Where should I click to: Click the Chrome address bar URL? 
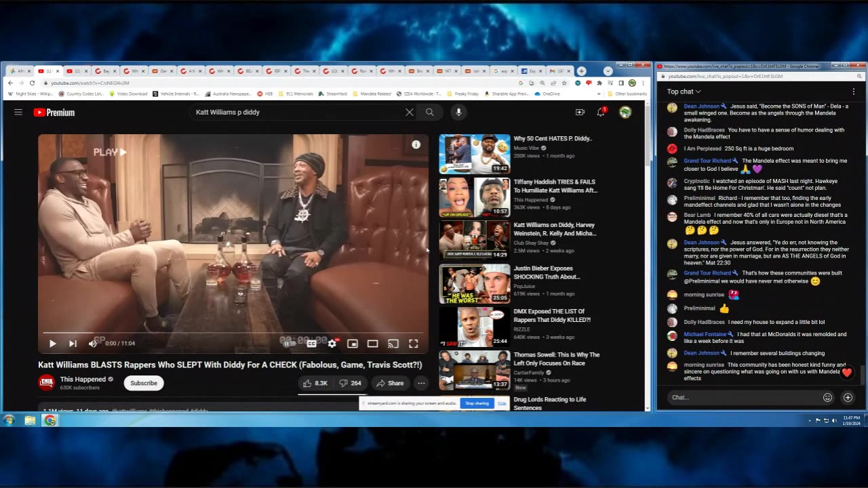tap(90, 83)
